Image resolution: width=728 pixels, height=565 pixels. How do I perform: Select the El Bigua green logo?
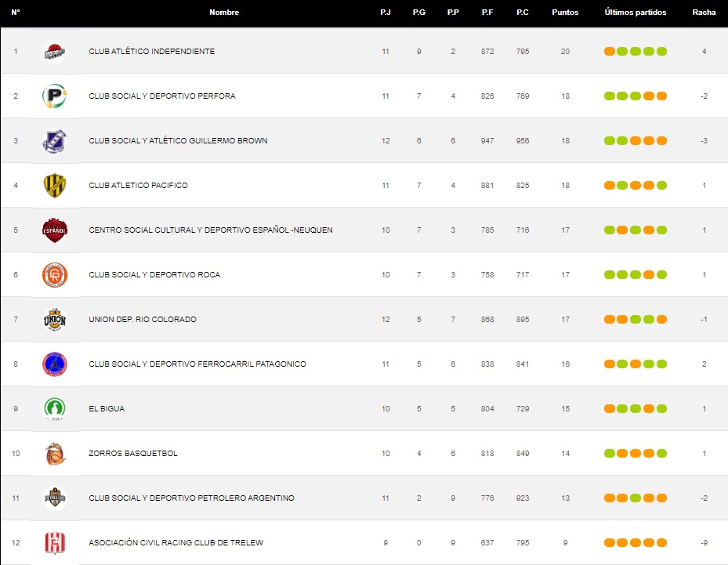(x=54, y=409)
